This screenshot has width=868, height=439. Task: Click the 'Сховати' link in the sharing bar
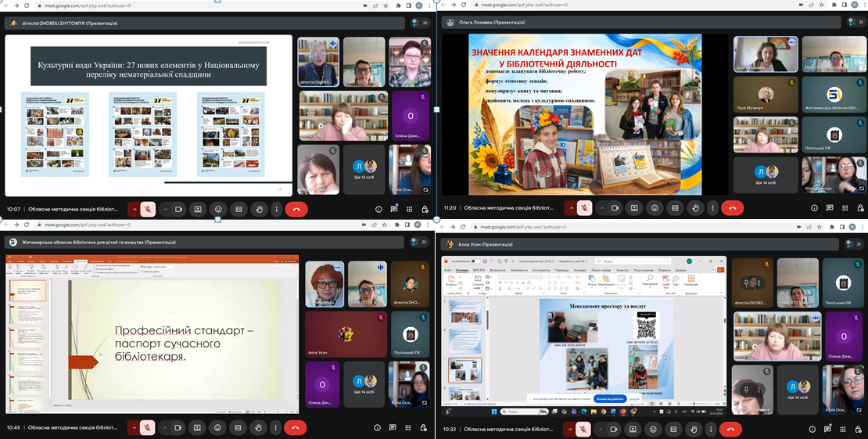click(634, 398)
